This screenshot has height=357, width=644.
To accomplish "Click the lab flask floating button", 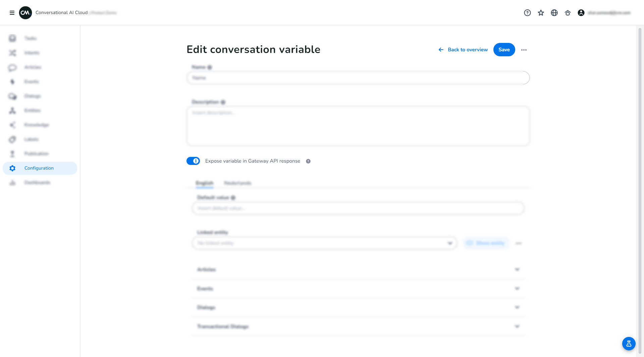I will 629,344.
